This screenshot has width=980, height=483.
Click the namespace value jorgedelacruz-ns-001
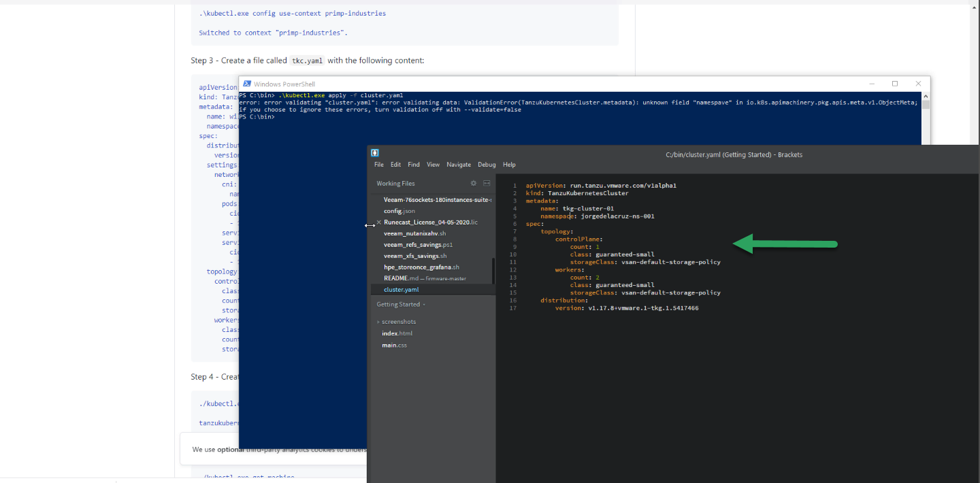pyautogui.click(x=617, y=216)
